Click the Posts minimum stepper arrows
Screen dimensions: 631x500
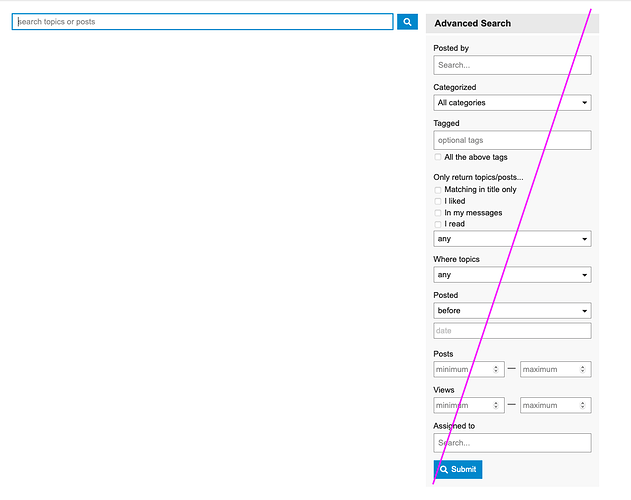496,369
